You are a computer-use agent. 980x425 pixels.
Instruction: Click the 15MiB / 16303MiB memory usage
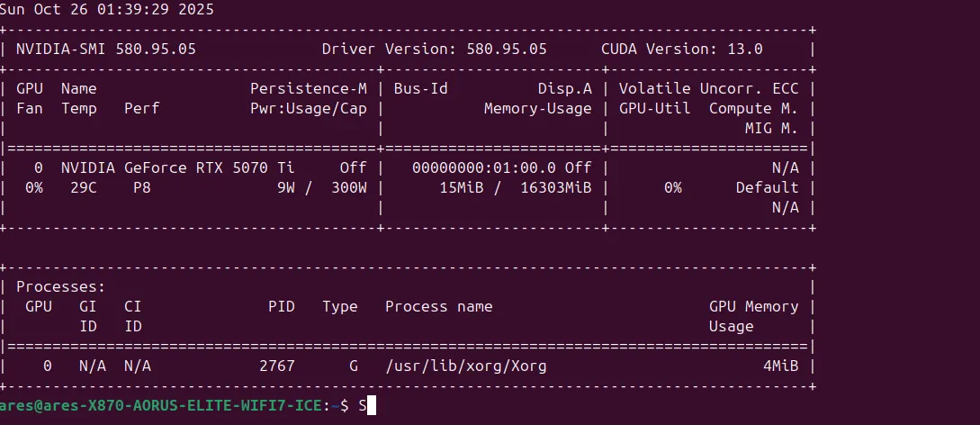click(516, 188)
